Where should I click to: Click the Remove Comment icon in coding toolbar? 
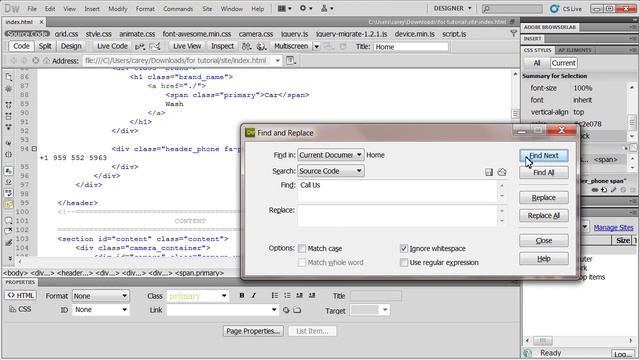(9, 231)
